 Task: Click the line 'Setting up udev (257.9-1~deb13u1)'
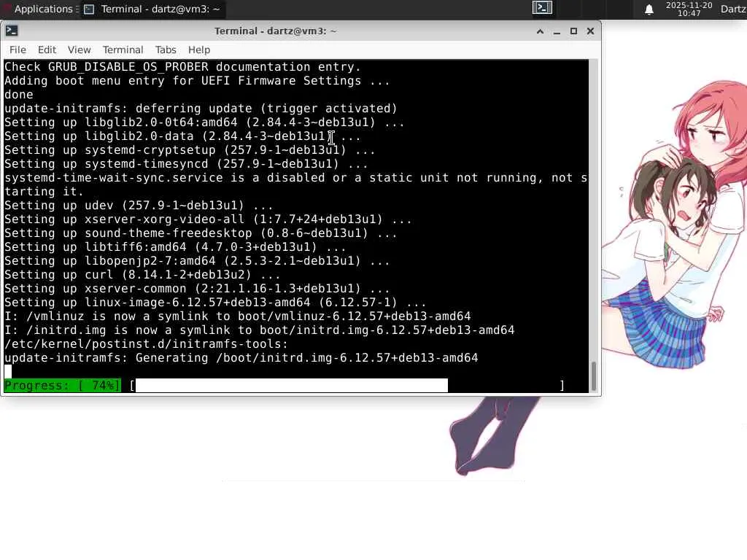[139, 205]
